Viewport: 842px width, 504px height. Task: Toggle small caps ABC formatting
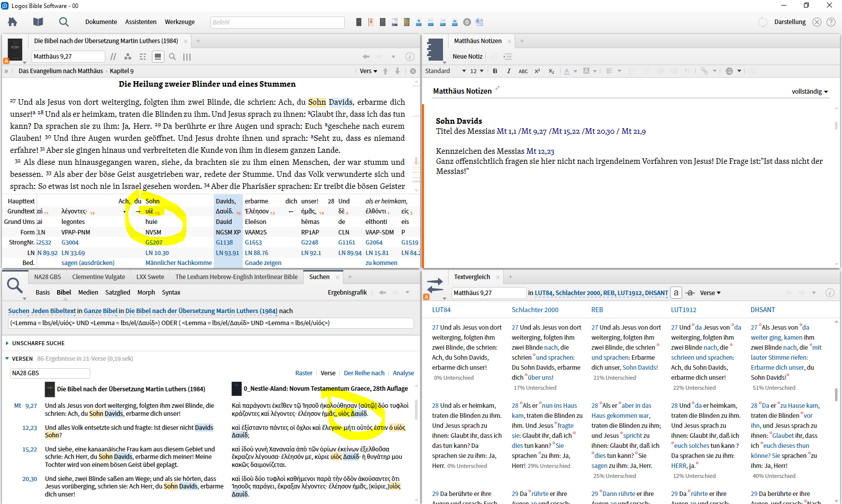tap(523, 71)
